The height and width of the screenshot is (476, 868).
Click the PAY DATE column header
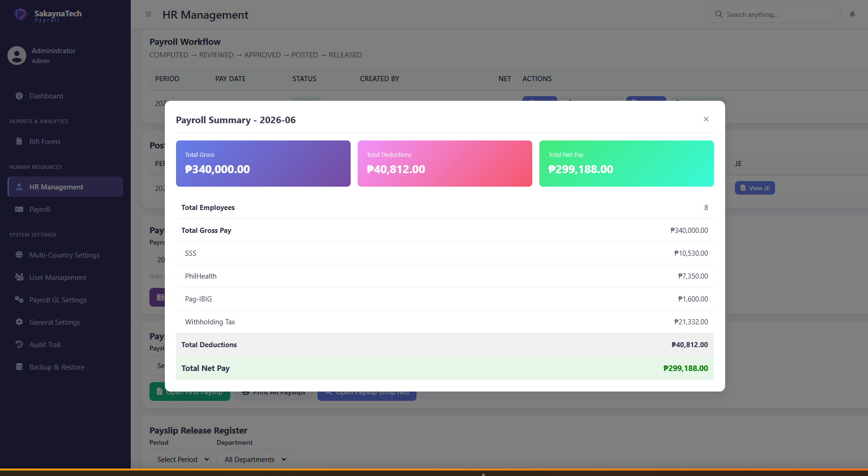230,78
